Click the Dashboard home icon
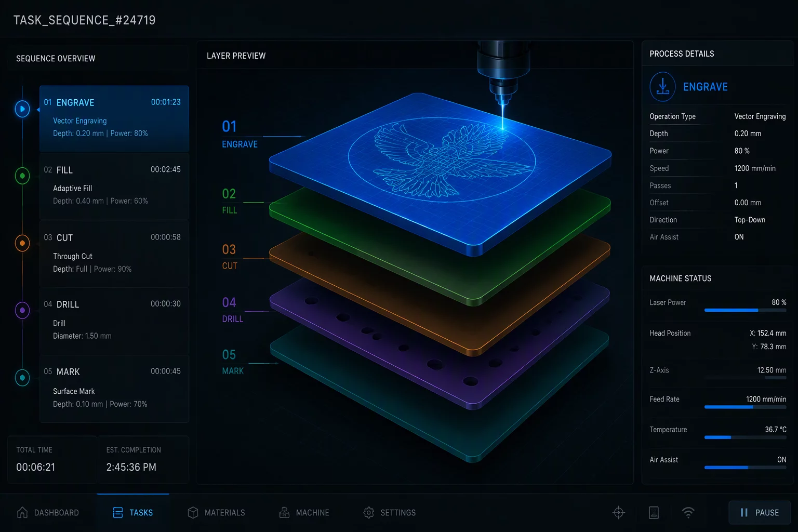 22,513
